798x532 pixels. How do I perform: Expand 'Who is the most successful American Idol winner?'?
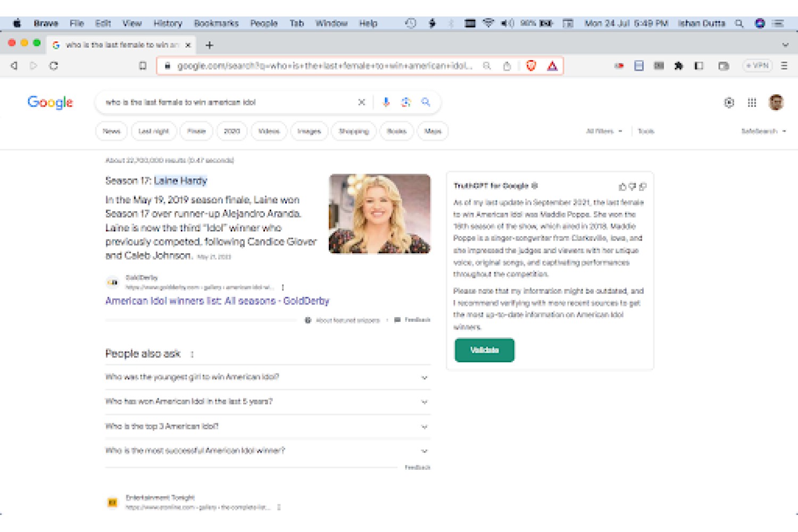(x=268, y=451)
